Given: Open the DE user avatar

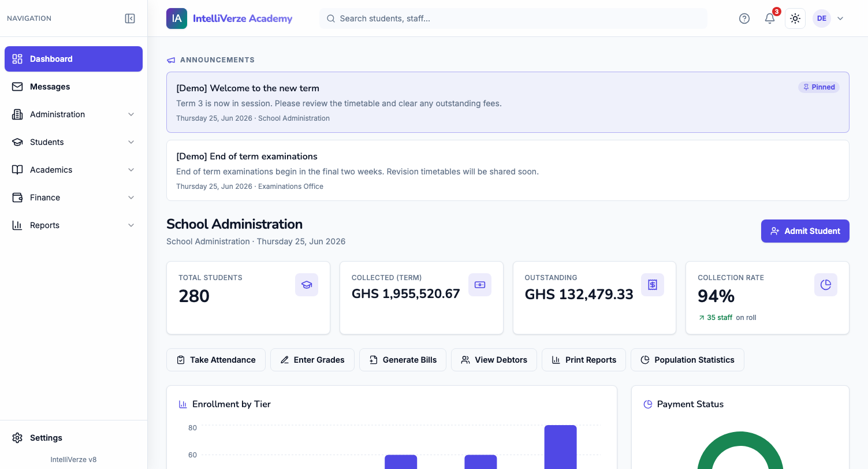Looking at the screenshot, I should pyautogui.click(x=822, y=18).
